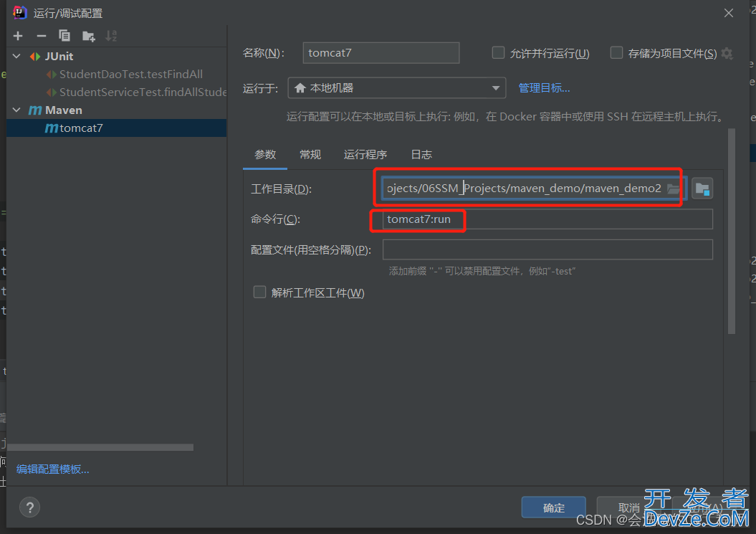756x534 pixels.
Task: Open the 管理目标... link
Action: click(x=544, y=88)
